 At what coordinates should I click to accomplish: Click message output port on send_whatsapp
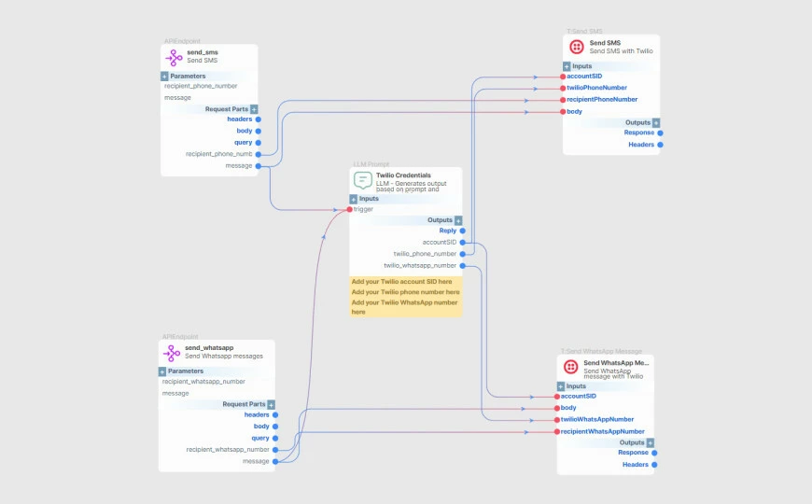pos(275,461)
